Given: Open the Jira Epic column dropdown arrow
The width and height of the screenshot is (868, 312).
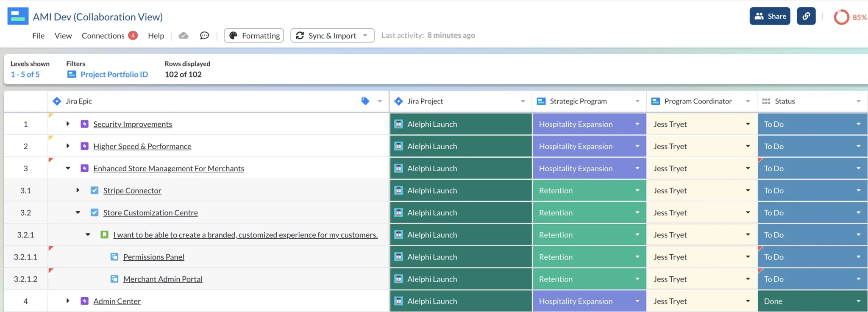Looking at the screenshot, I should (x=380, y=101).
